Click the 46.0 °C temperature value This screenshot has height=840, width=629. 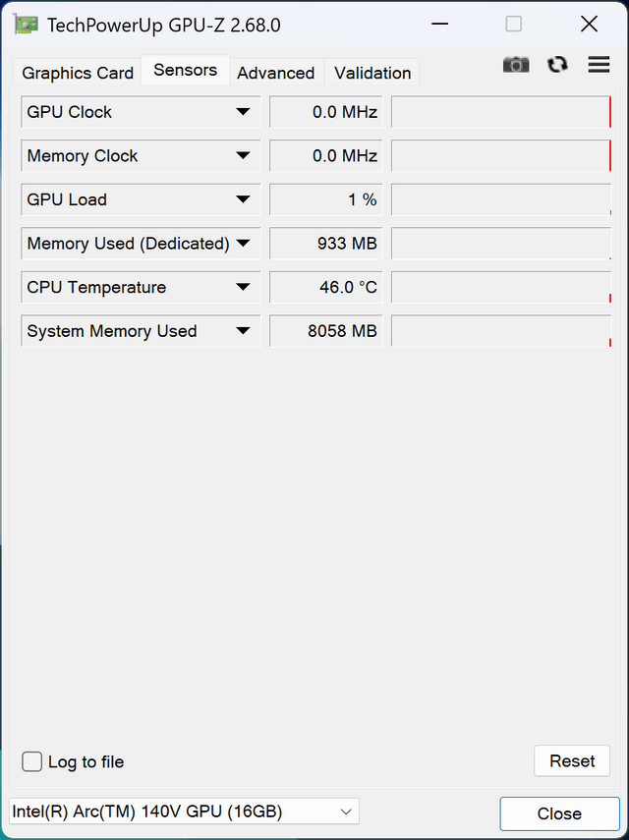coord(325,288)
